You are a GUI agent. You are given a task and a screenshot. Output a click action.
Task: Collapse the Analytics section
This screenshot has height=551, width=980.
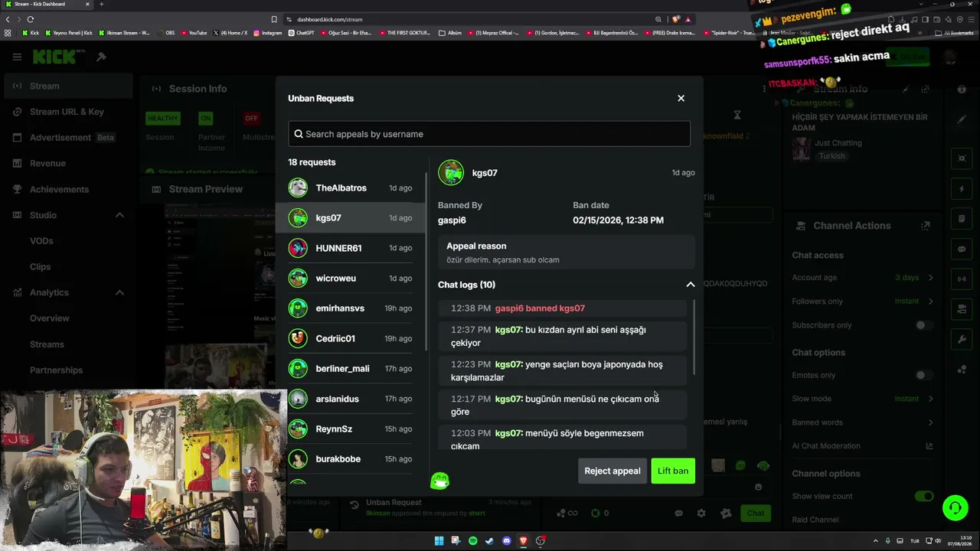pos(119,292)
